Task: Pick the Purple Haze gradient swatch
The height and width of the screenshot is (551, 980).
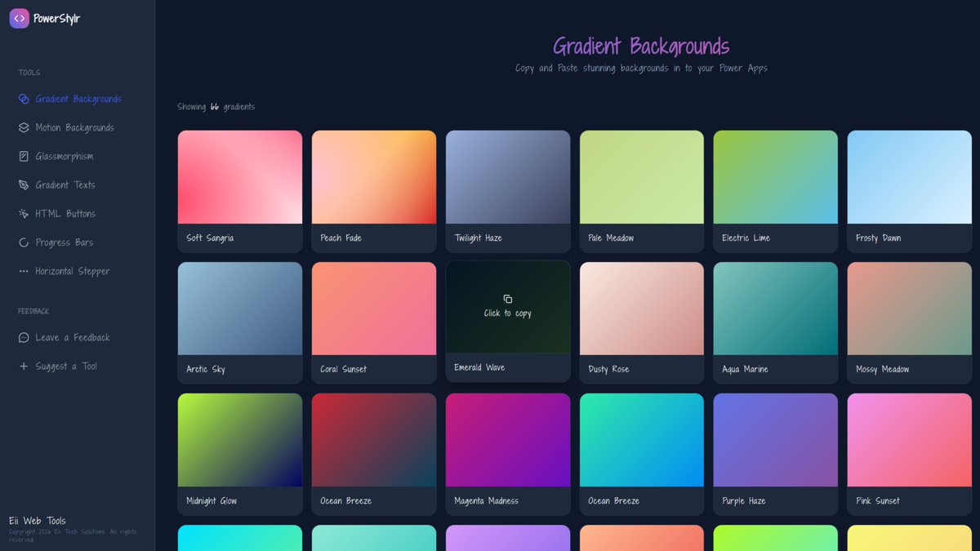Action: [x=776, y=440]
